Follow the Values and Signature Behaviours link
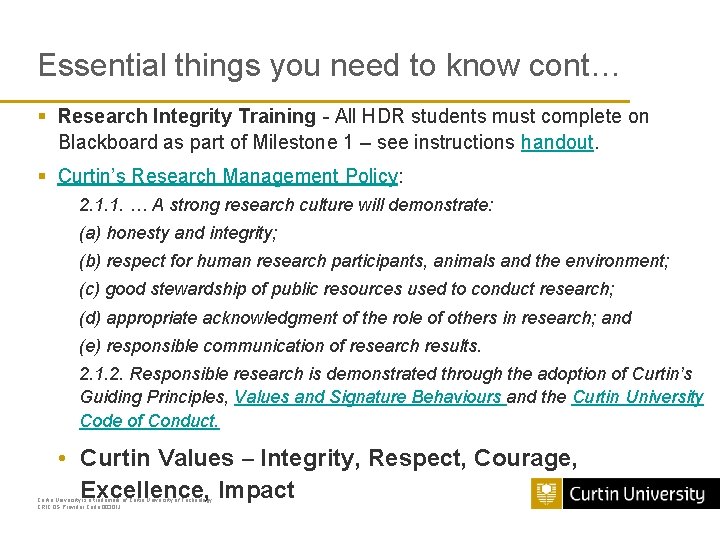 coord(370,397)
